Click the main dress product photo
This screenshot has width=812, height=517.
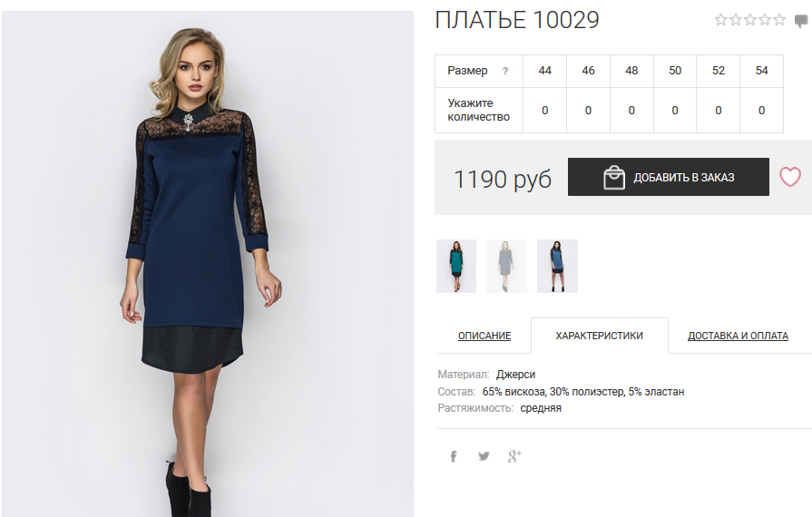[x=208, y=264]
